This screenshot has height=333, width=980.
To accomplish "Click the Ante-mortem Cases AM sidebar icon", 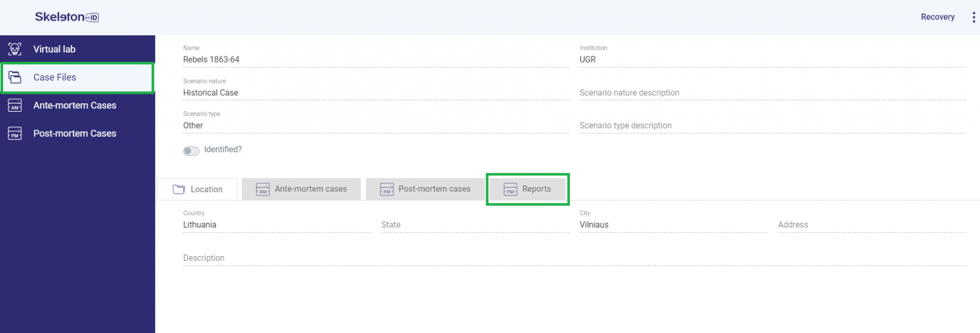I will (15, 105).
